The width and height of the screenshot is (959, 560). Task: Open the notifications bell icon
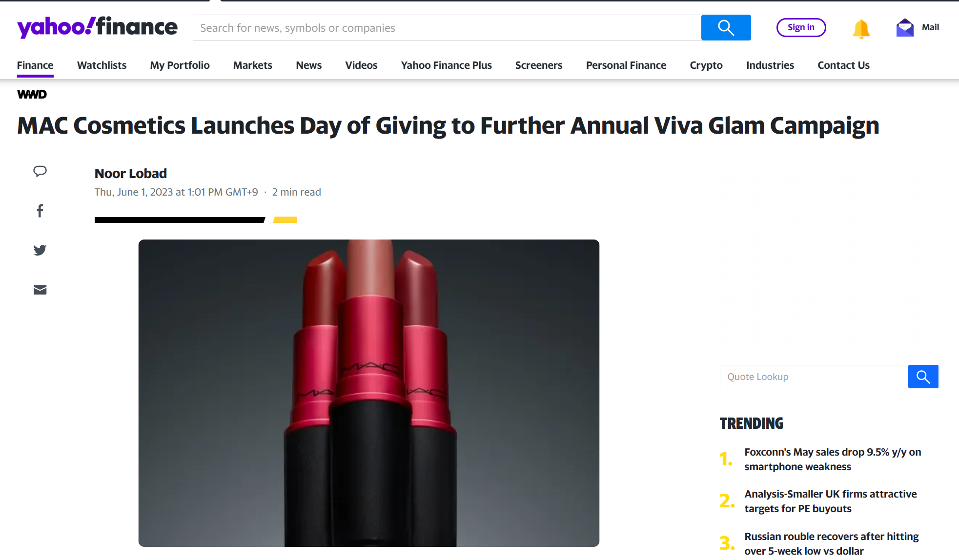click(861, 28)
